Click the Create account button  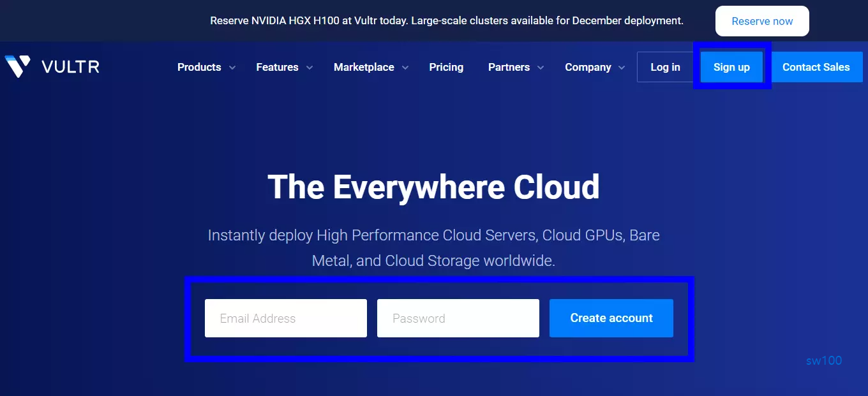611,318
